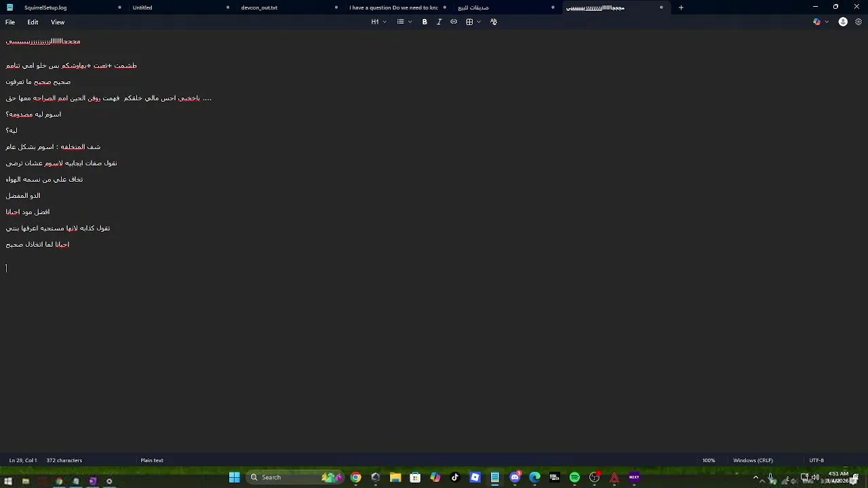
Task: Open File Explorer from the taskbar
Action: [395, 477]
